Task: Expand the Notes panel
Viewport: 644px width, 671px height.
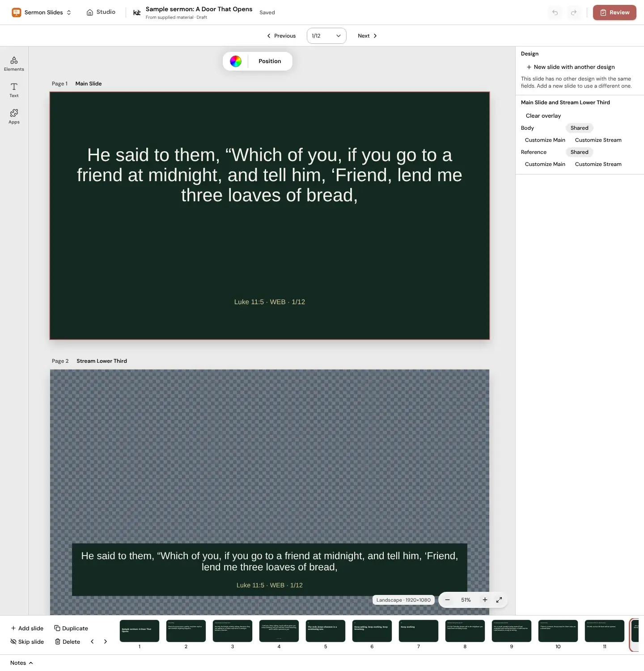Action: 21,663
